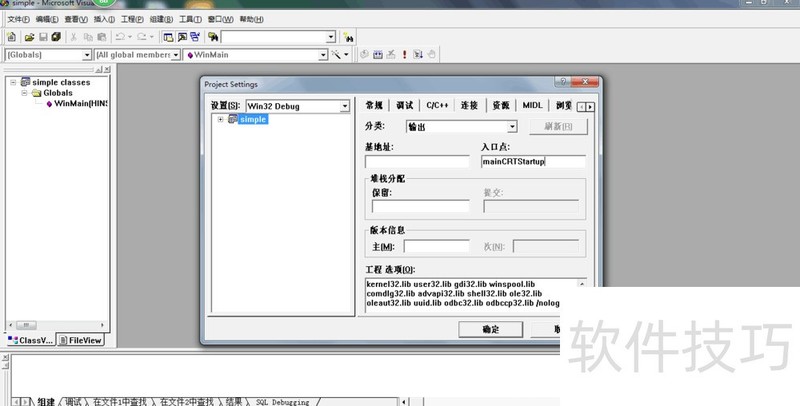
Task: Click the Search icon right of find box
Action: point(348,37)
